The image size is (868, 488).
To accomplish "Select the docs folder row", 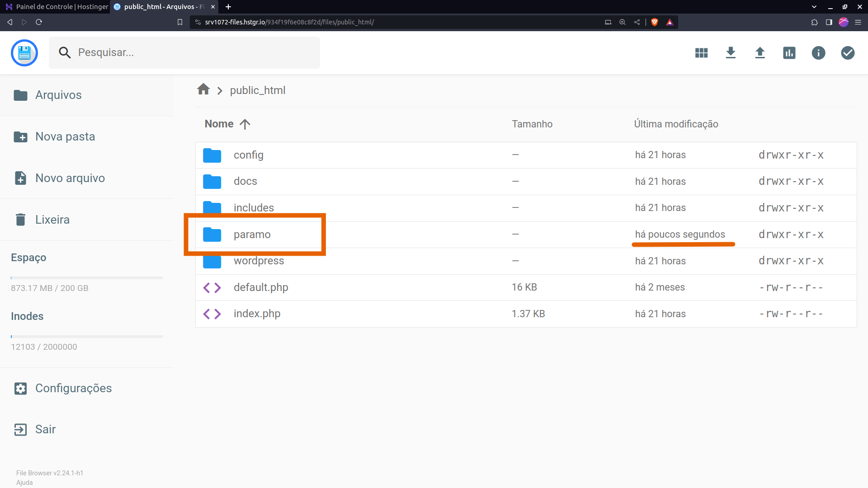I will pyautogui.click(x=526, y=182).
